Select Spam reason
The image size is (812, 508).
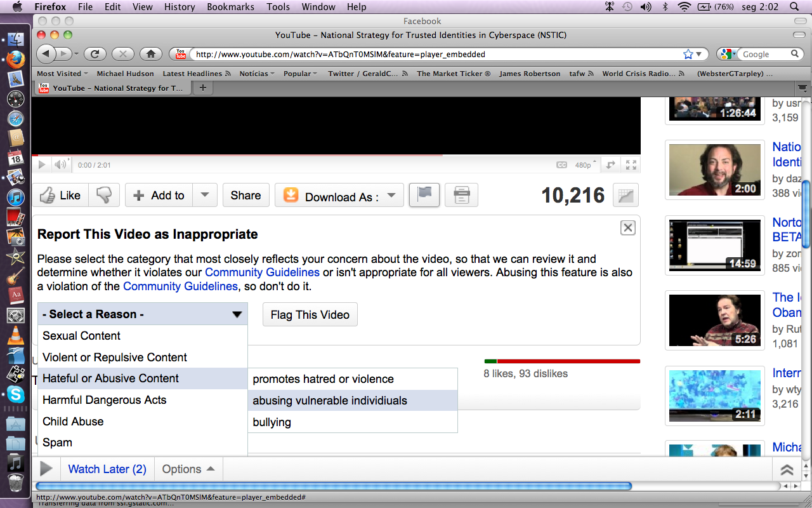coord(143,443)
